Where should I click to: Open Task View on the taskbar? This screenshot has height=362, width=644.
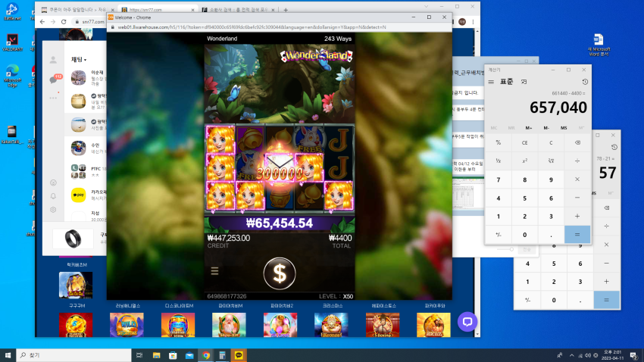coord(139,355)
